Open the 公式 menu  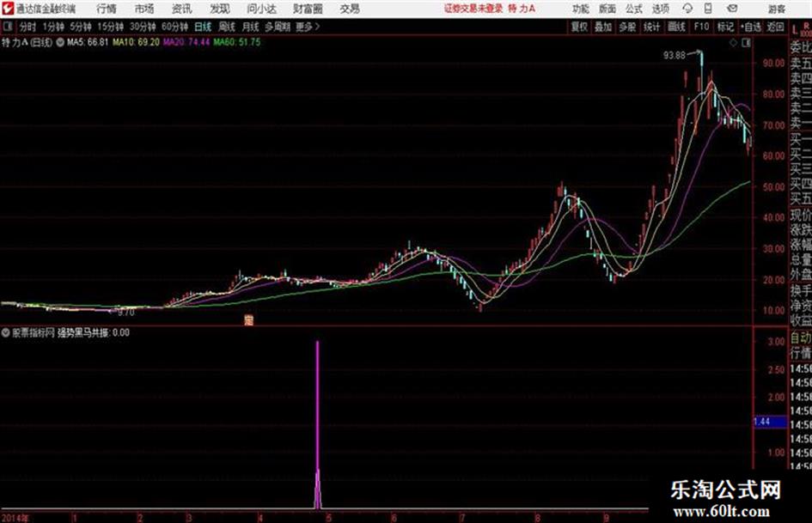pos(634,9)
